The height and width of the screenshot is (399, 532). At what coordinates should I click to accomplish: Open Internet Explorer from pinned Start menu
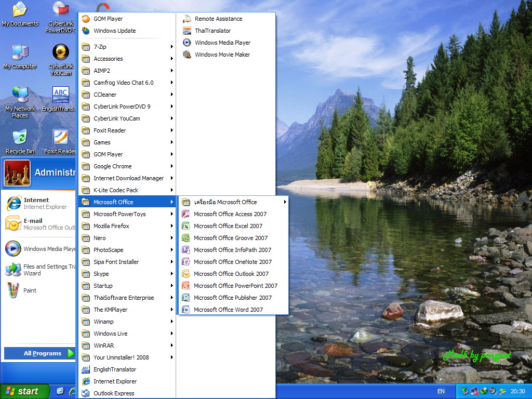[x=40, y=203]
